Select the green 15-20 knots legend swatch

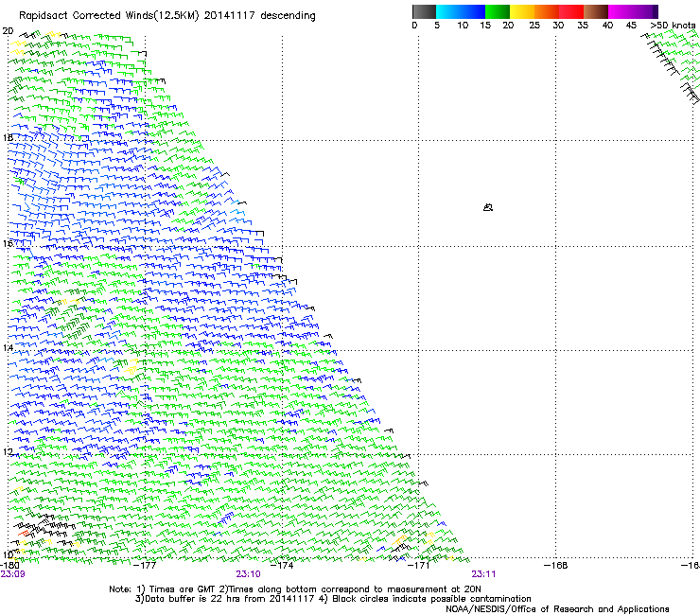498,11
